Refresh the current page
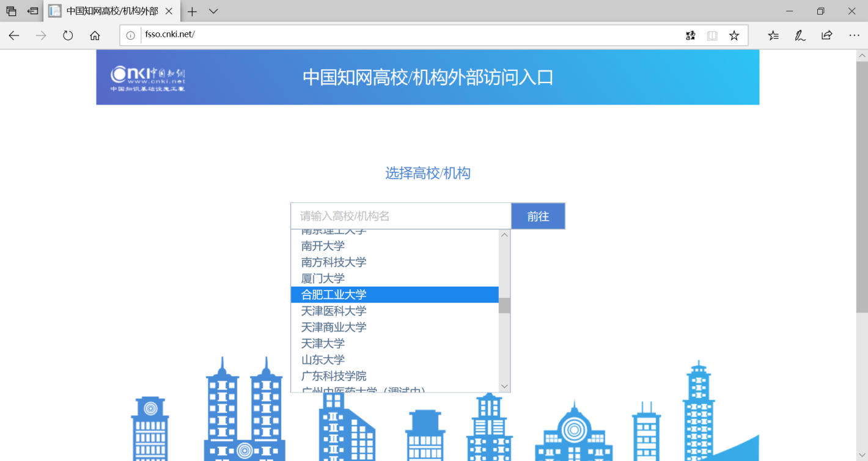The height and width of the screenshot is (461, 868). point(68,35)
